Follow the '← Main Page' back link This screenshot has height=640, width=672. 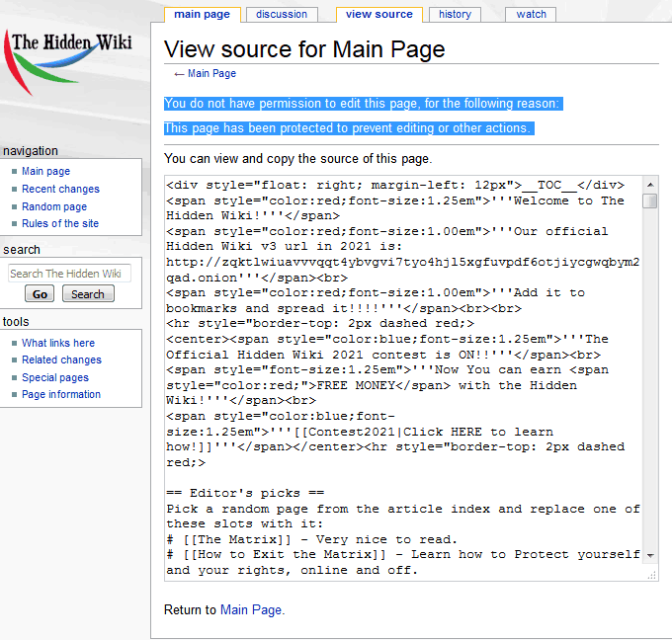coord(211,74)
